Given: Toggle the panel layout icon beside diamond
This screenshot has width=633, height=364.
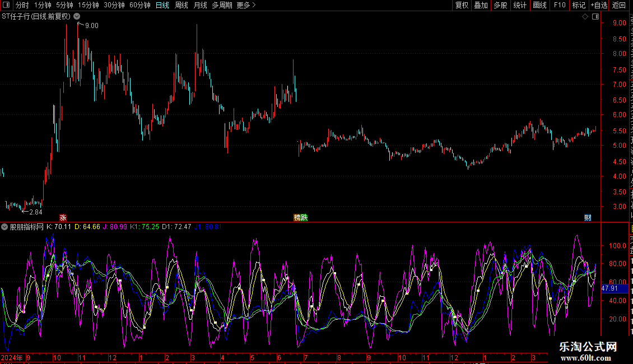Looking at the screenshot, I should 595,17.
